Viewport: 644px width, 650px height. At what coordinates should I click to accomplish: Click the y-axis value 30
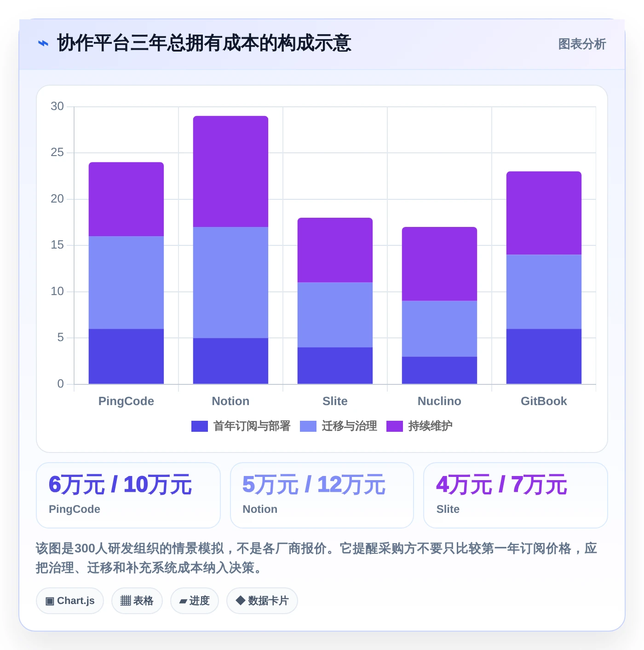57,106
